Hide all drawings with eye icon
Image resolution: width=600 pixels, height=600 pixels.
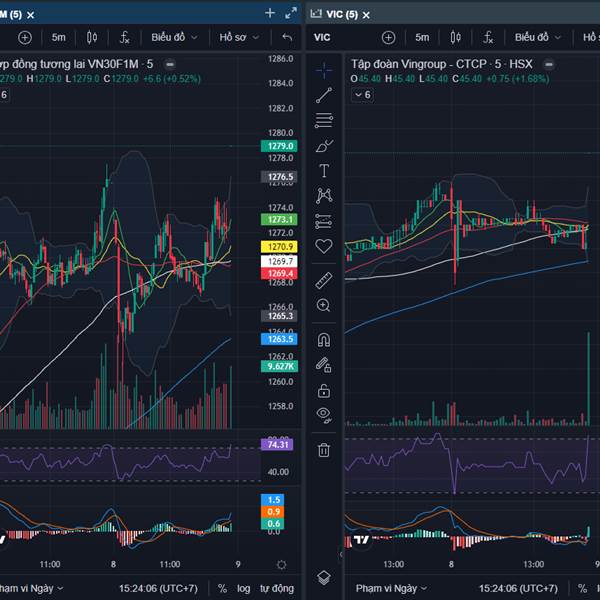coord(324,415)
